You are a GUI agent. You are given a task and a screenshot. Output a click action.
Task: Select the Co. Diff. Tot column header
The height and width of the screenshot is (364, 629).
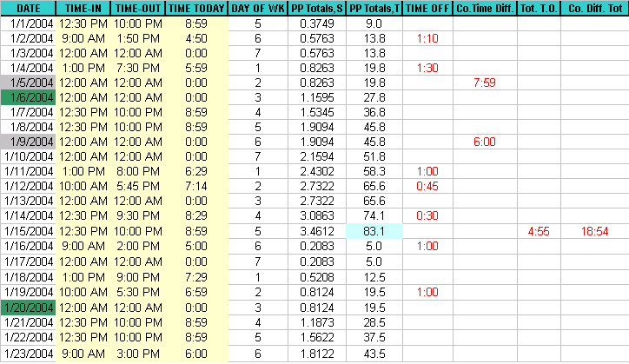595,8
